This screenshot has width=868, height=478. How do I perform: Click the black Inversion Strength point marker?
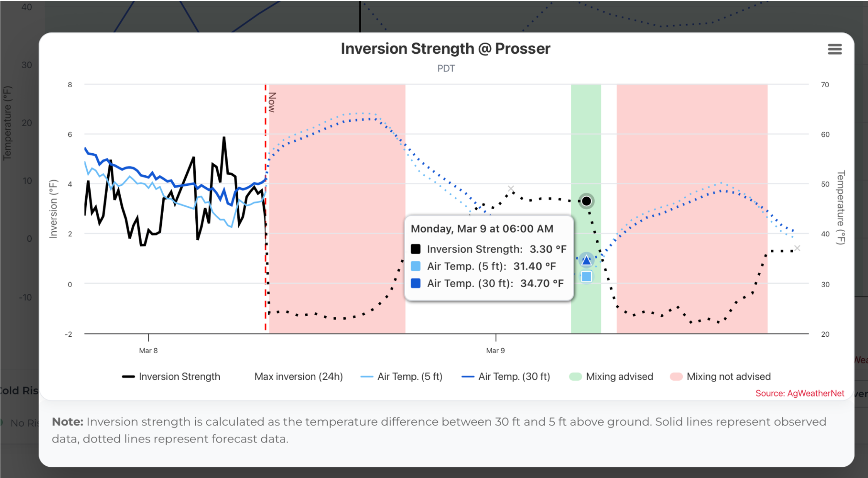pos(586,201)
